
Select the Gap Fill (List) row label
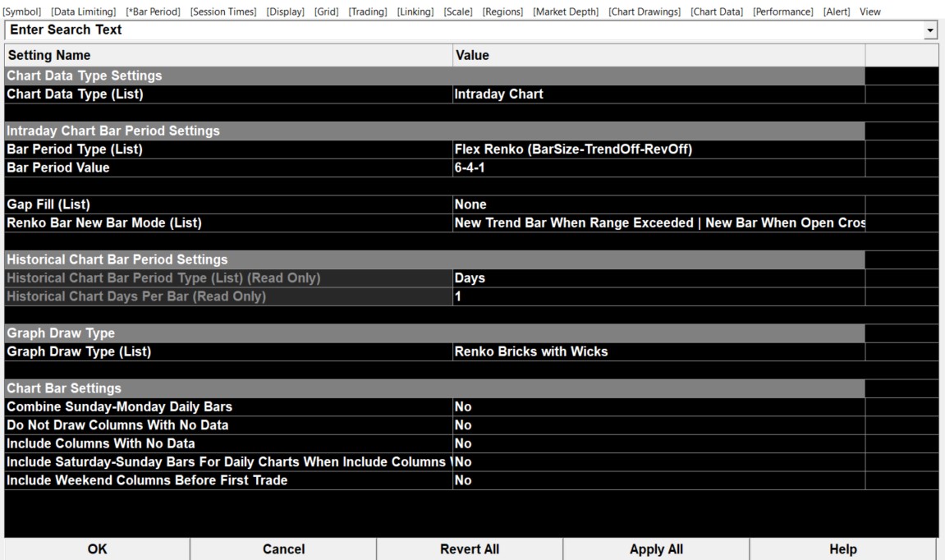[228, 204]
